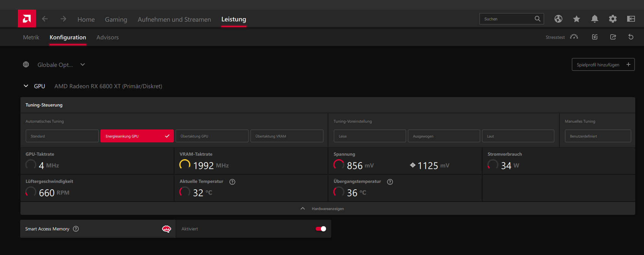This screenshot has width=644, height=255.
Task: Select Benutzerdefiniert manual tuning
Action: (x=598, y=136)
